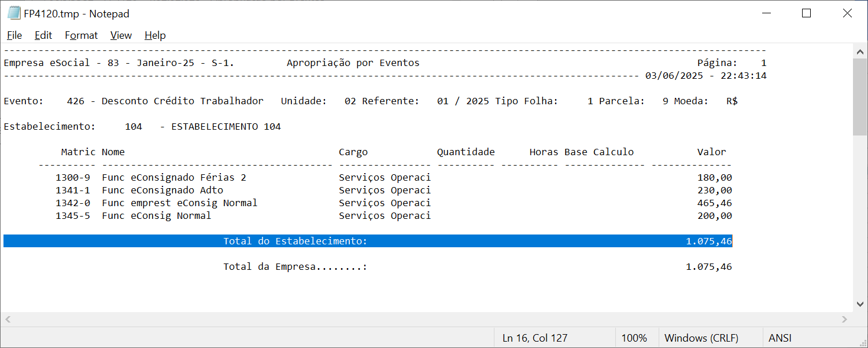This screenshot has width=868, height=348.
Task: Minimize the Notepad window
Action: (766, 13)
